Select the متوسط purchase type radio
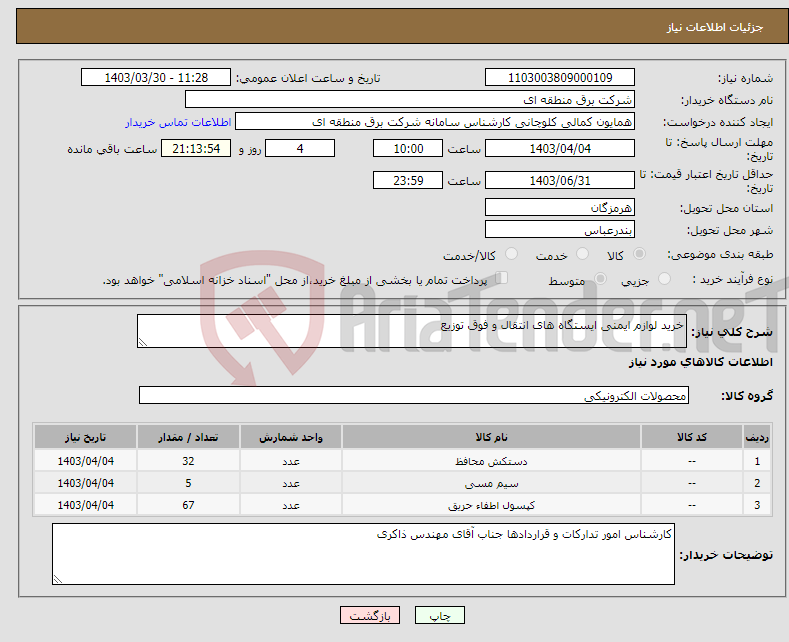Viewport: 789px width, 642px height. [x=600, y=278]
